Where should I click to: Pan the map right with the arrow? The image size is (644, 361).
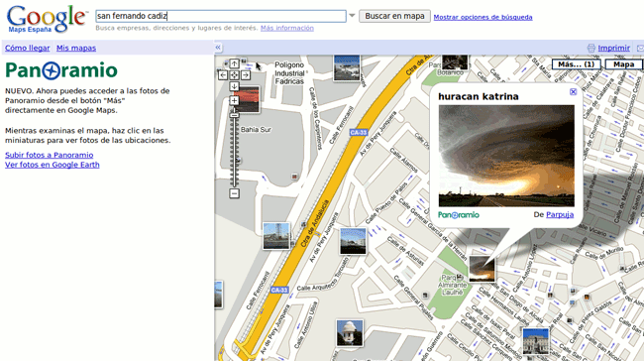[246, 75]
